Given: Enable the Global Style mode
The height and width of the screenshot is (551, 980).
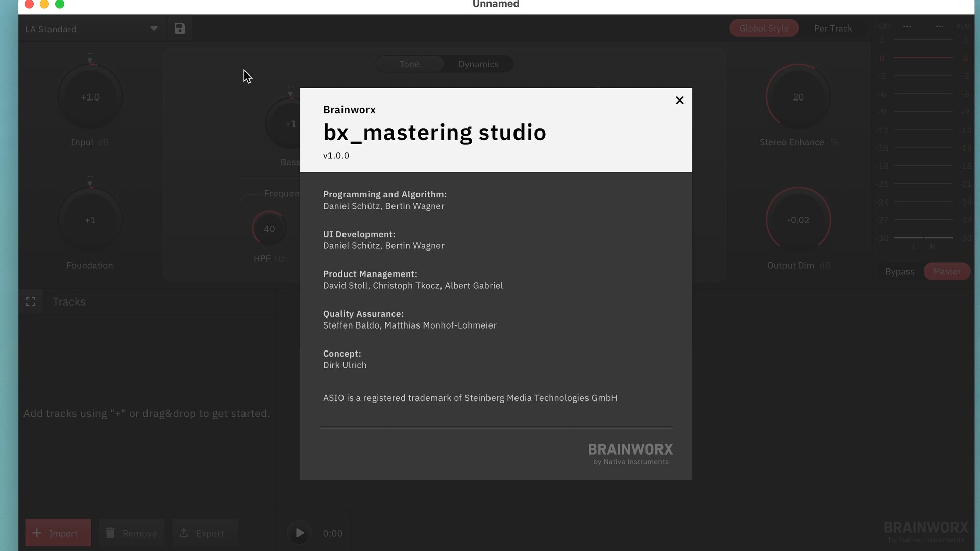Looking at the screenshot, I should pyautogui.click(x=764, y=29).
